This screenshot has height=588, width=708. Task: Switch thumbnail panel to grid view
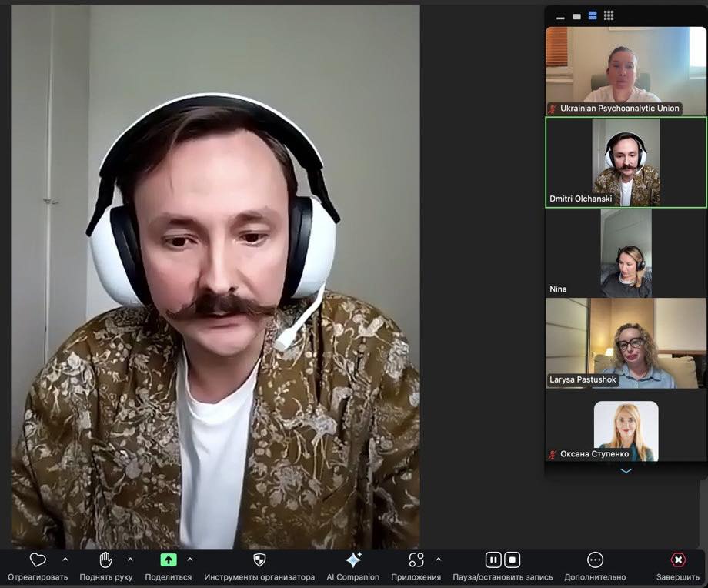coord(609,15)
